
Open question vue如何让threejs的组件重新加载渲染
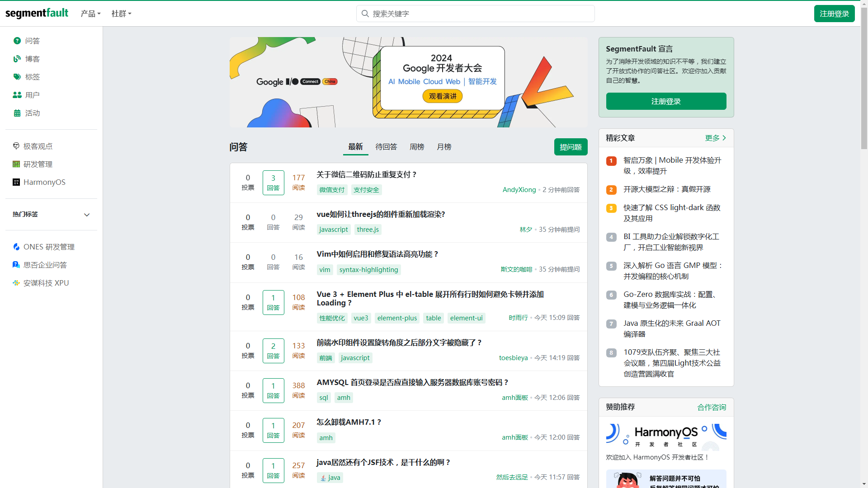coord(381,214)
